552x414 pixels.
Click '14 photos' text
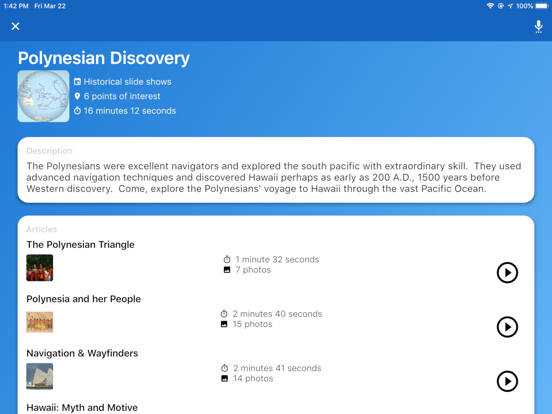(253, 378)
